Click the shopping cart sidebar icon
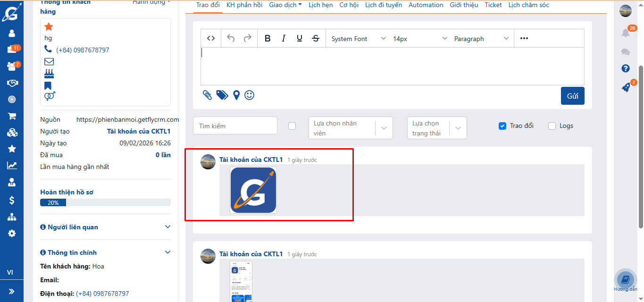This screenshot has height=302, width=644. coord(12,116)
